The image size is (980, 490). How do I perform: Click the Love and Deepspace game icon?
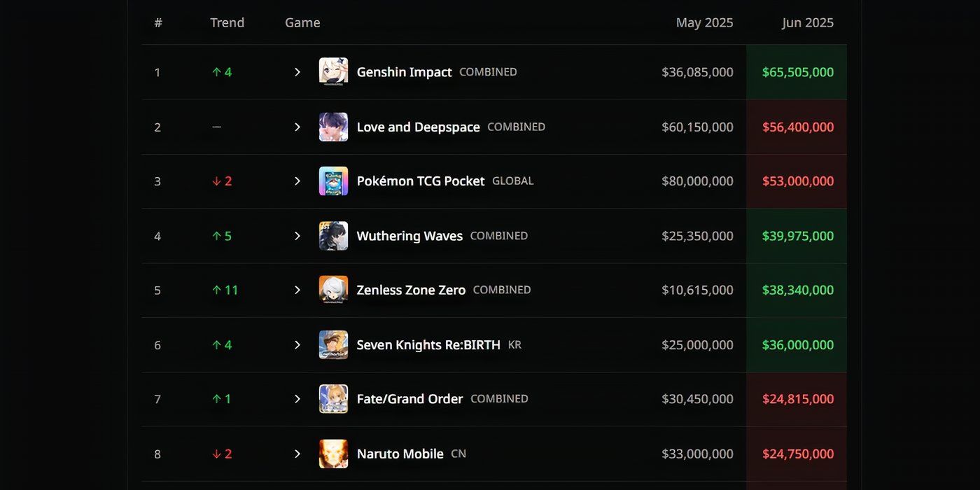(x=333, y=127)
